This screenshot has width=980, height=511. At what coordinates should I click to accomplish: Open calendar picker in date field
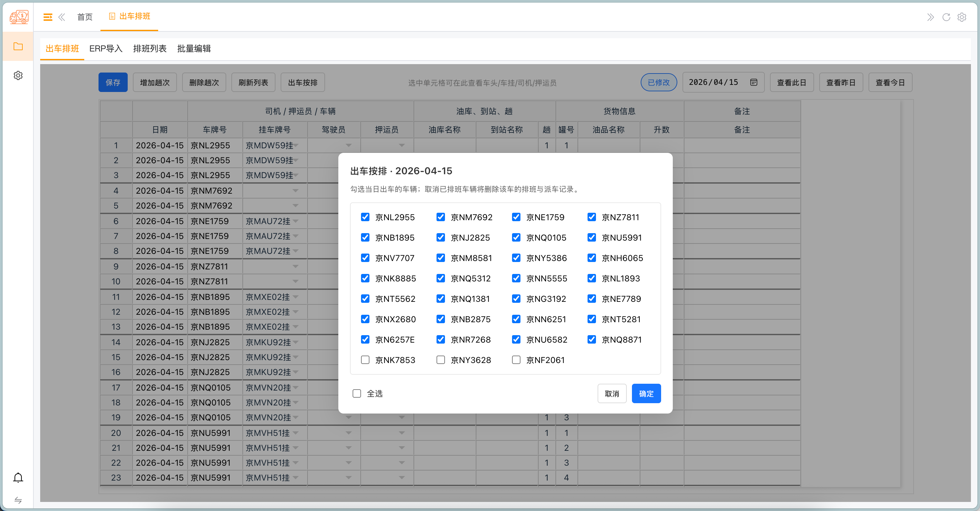click(x=753, y=82)
